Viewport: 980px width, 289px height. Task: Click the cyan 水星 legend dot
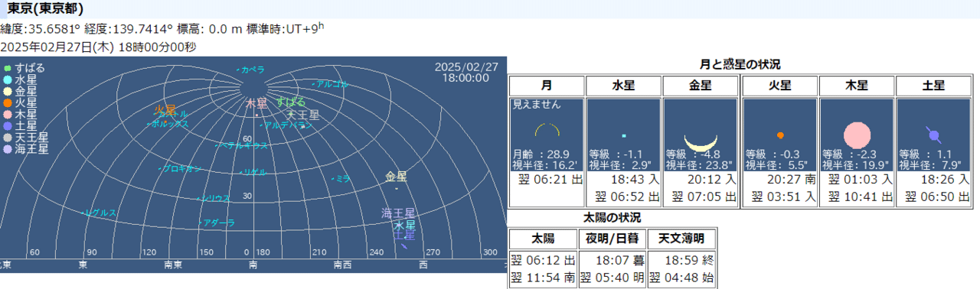(8, 80)
